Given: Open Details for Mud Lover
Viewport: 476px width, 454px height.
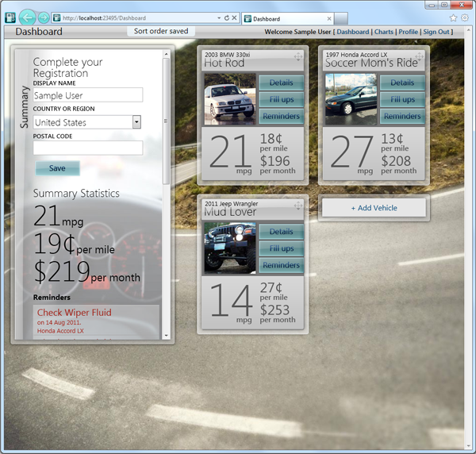Looking at the screenshot, I should click(281, 232).
